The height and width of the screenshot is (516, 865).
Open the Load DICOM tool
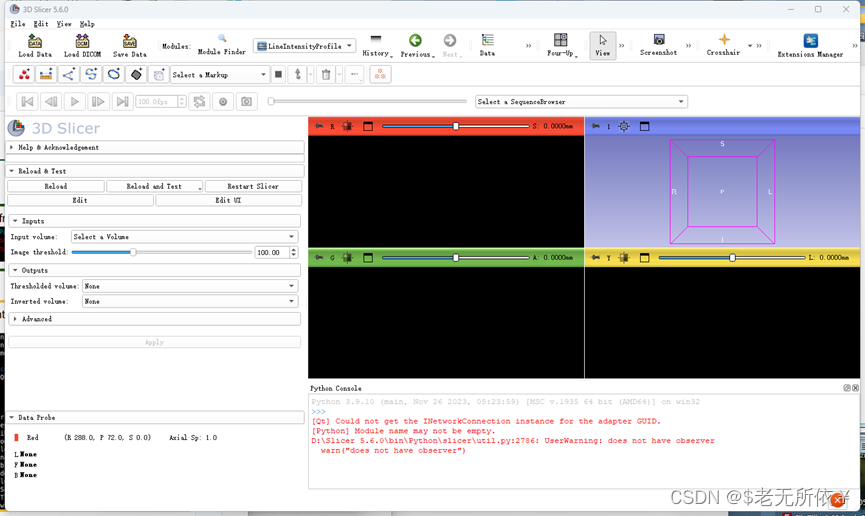click(x=82, y=46)
